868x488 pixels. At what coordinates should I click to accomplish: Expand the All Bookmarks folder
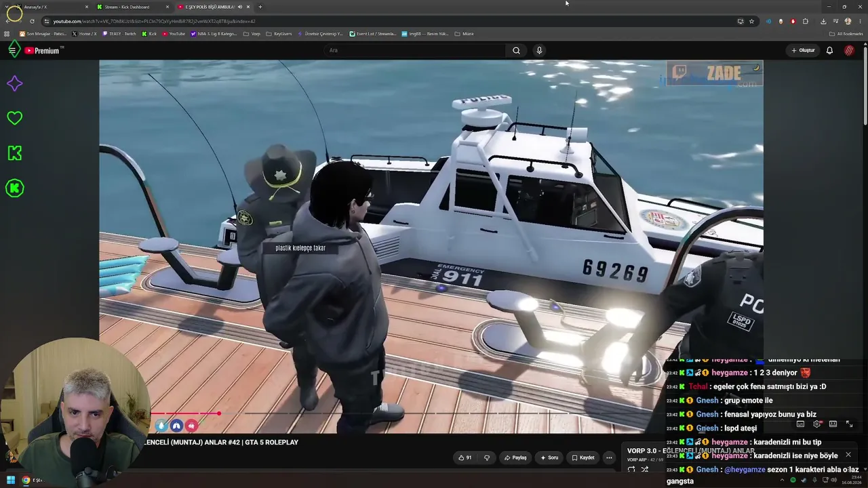[846, 34]
